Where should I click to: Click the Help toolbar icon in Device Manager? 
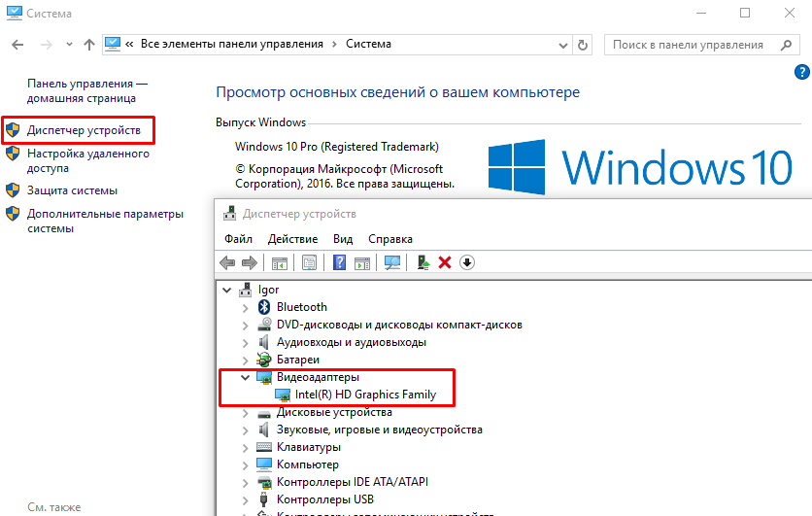[340, 263]
